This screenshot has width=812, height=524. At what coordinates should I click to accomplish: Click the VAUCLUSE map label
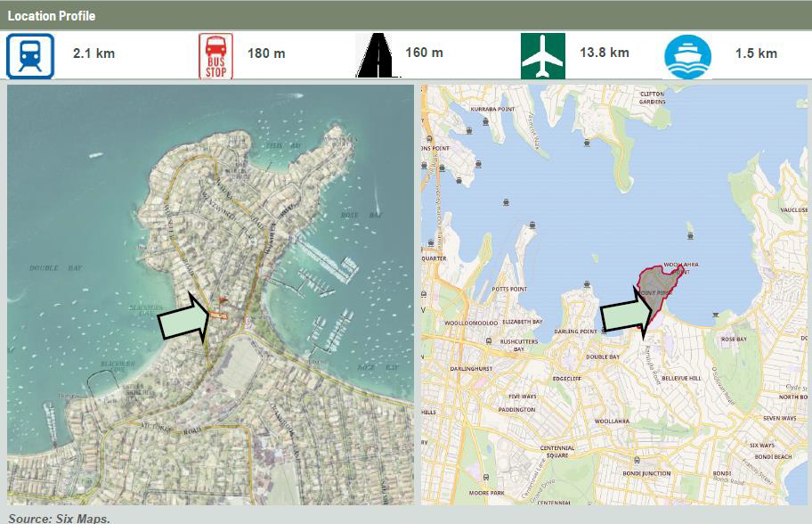click(794, 210)
